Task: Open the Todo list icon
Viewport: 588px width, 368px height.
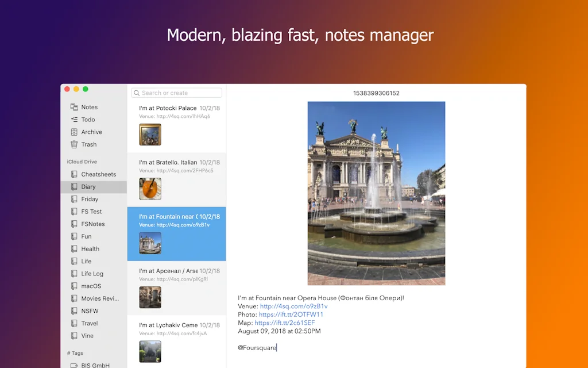Action: (x=74, y=119)
